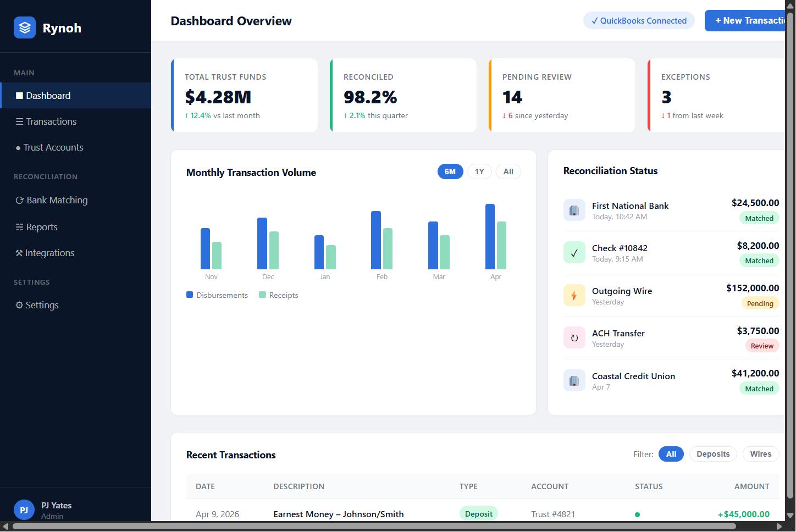Switch chart range to All
The image size is (796, 532).
point(508,171)
